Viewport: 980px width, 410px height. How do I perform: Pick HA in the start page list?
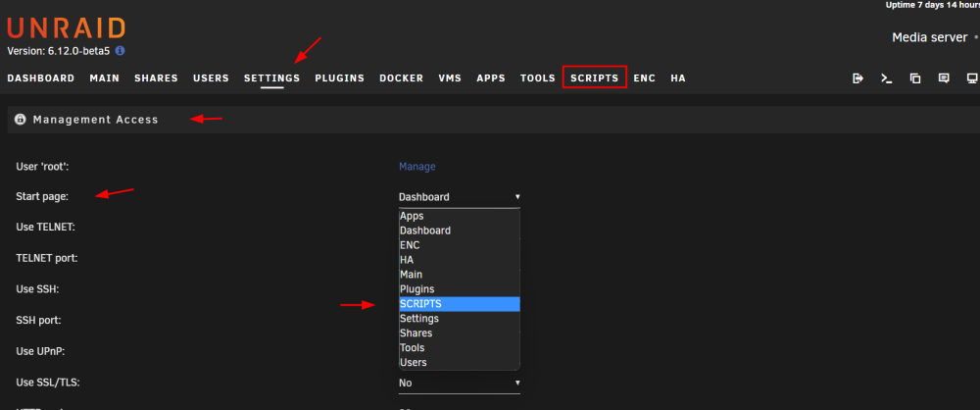[x=460, y=260]
